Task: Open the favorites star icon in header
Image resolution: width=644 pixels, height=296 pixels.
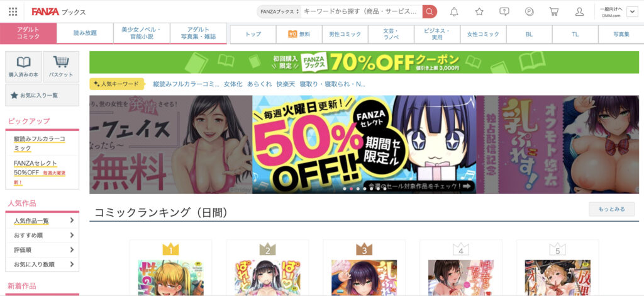Action: tap(479, 11)
